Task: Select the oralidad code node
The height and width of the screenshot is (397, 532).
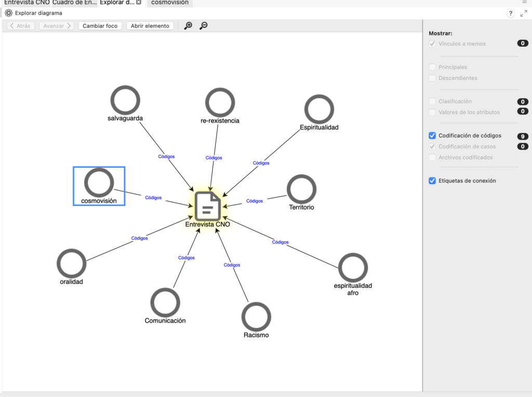Action: (71, 263)
